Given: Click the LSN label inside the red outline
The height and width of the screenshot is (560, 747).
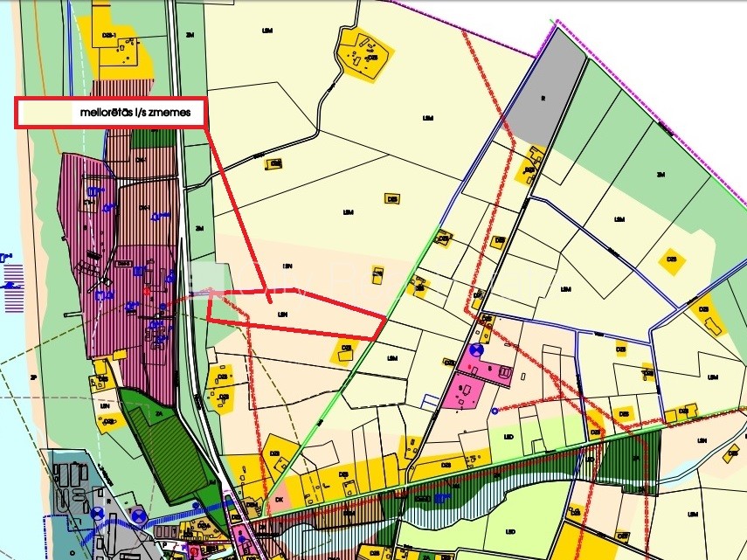Looking at the screenshot, I should [282, 312].
